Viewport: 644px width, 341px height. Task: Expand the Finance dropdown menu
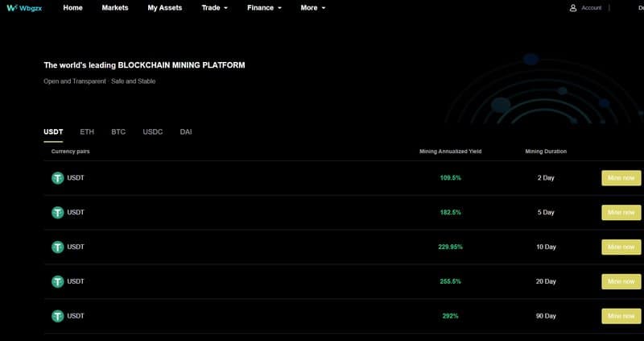264,8
